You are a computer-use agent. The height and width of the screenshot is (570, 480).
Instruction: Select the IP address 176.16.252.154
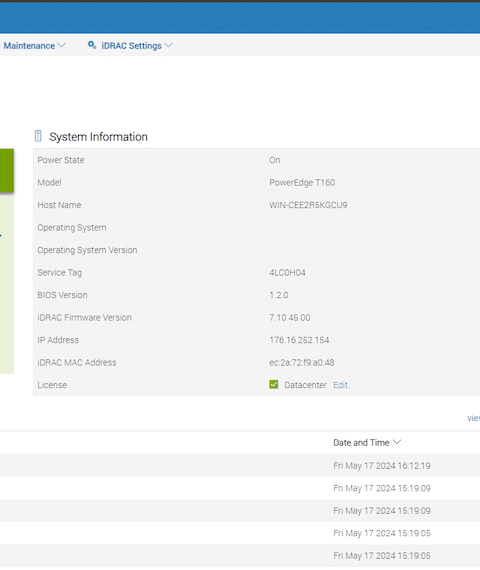click(299, 340)
